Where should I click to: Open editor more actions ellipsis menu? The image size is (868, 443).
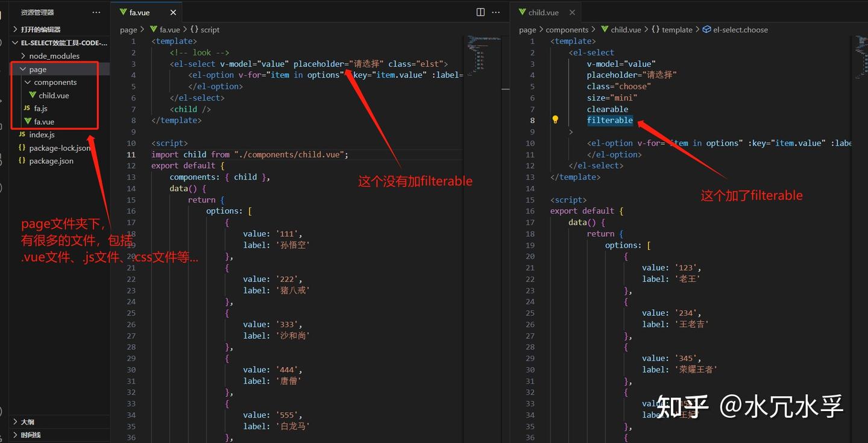pos(496,12)
